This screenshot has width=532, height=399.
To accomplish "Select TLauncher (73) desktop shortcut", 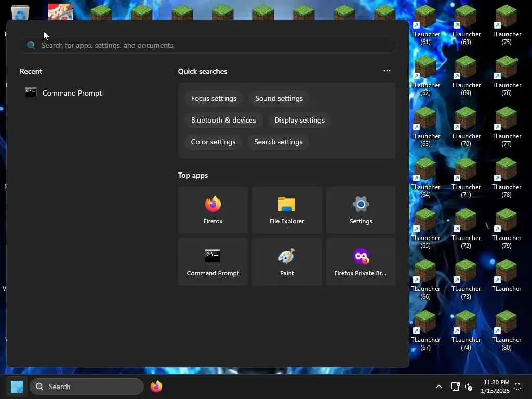I will [x=466, y=279].
